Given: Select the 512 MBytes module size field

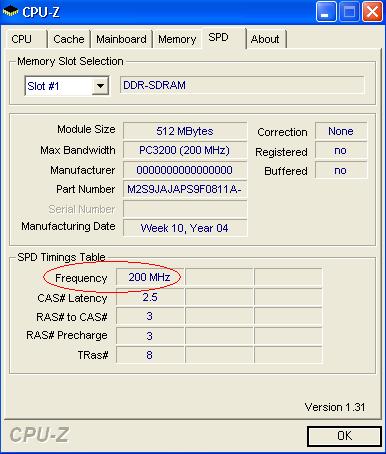Looking at the screenshot, I should point(185,131).
